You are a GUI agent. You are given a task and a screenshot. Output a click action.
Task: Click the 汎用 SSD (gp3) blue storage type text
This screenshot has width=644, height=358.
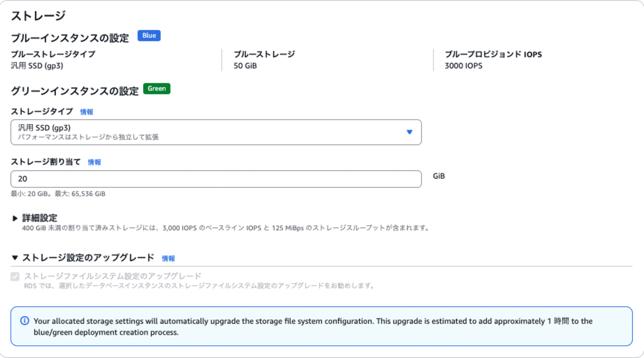click(37, 66)
